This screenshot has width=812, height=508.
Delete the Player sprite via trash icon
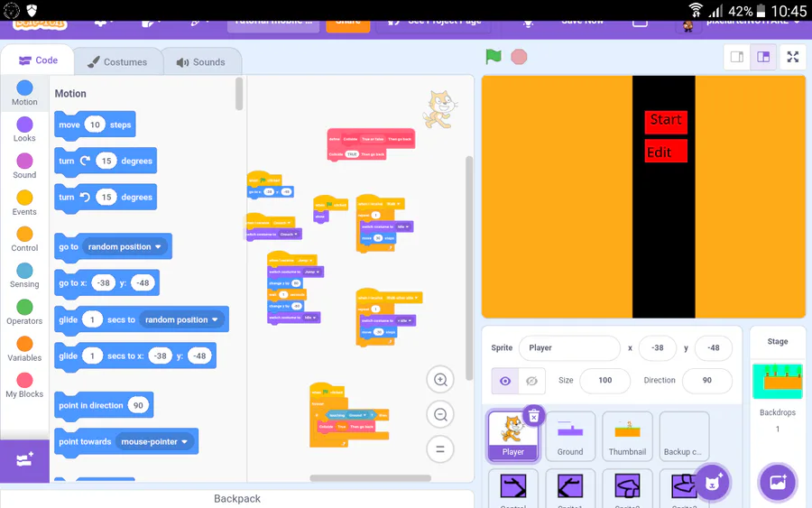click(534, 416)
